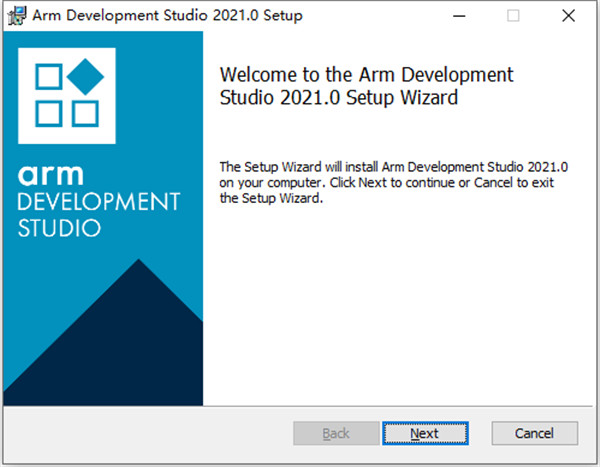Click the 'Welcome to the Arm Development' heading
The width and height of the screenshot is (600, 467).
(x=365, y=75)
